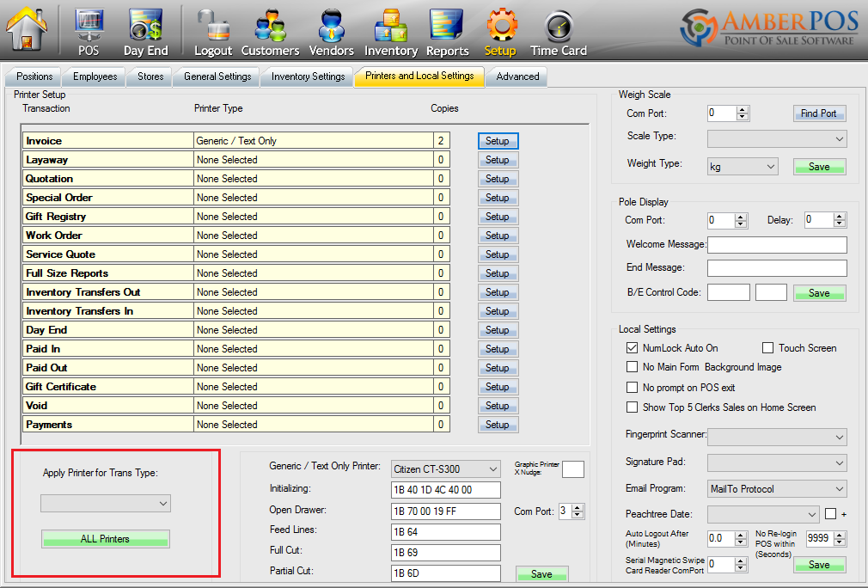The image size is (868, 588).
Task: Click the printer Com Port spinner
Action: tap(572, 511)
